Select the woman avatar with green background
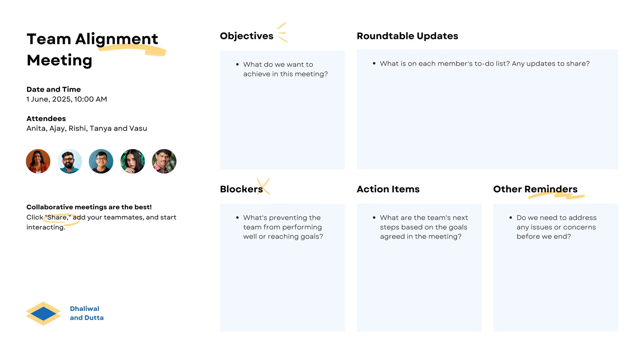644x362 pixels. (132, 161)
